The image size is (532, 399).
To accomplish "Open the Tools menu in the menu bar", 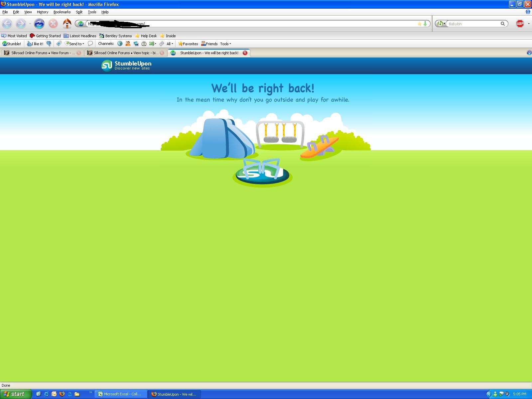I will point(92,12).
